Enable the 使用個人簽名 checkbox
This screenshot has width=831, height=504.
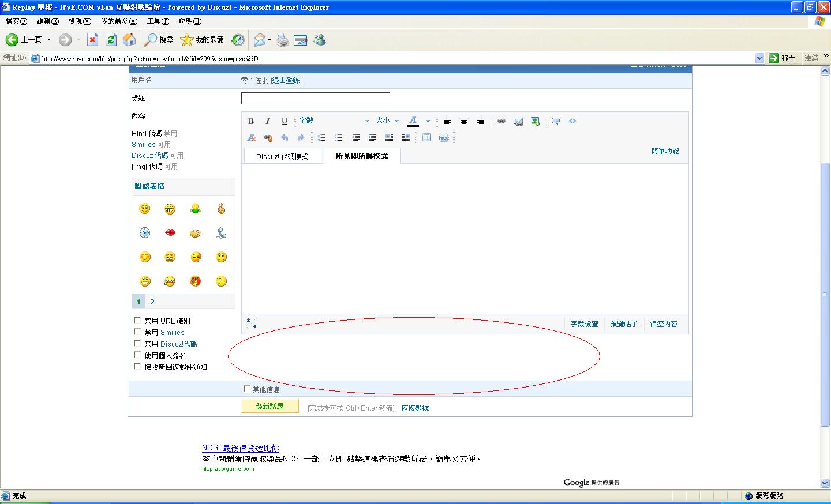(137, 355)
